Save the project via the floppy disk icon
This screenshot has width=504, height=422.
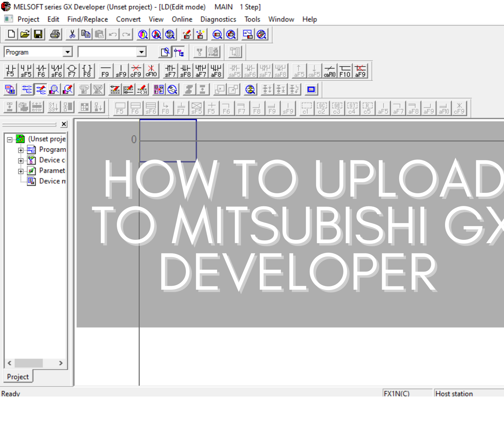coord(38,34)
